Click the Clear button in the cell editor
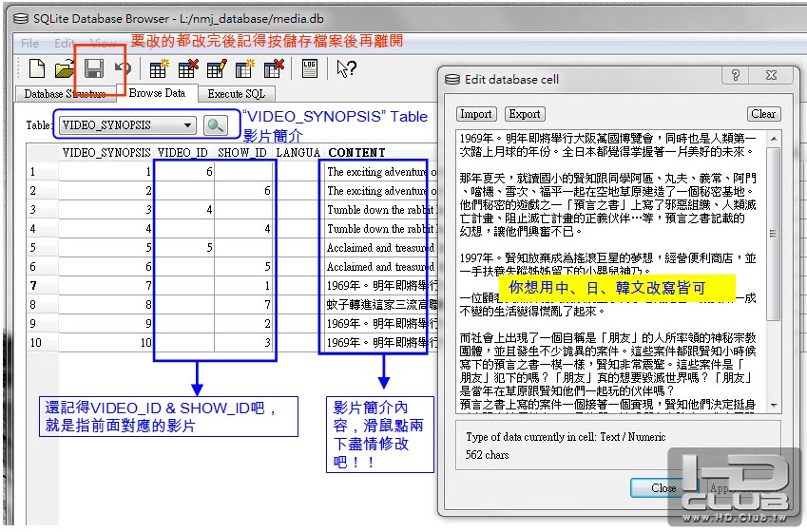 click(x=763, y=114)
